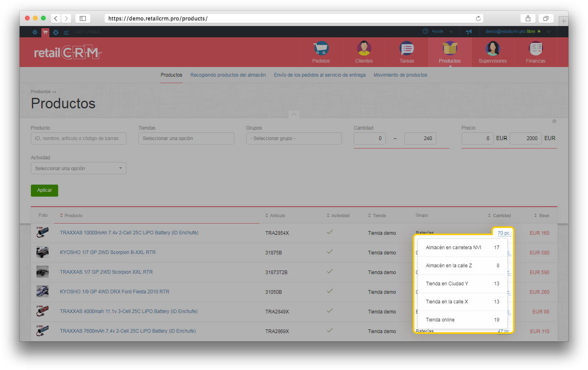
Task: Collapse the filter panel with up chevron
Action: pyautogui.click(x=294, y=114)
